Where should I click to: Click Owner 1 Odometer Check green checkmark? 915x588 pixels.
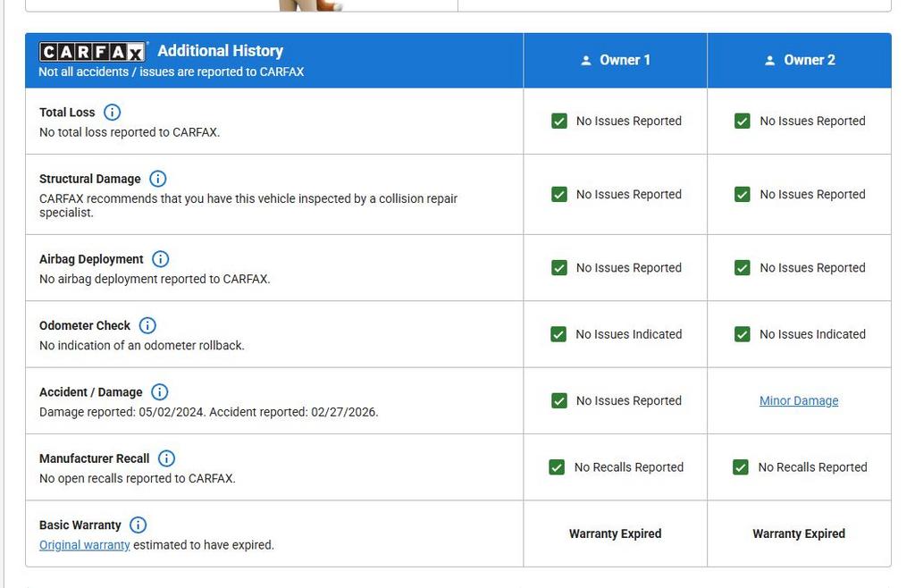point(558,334)
